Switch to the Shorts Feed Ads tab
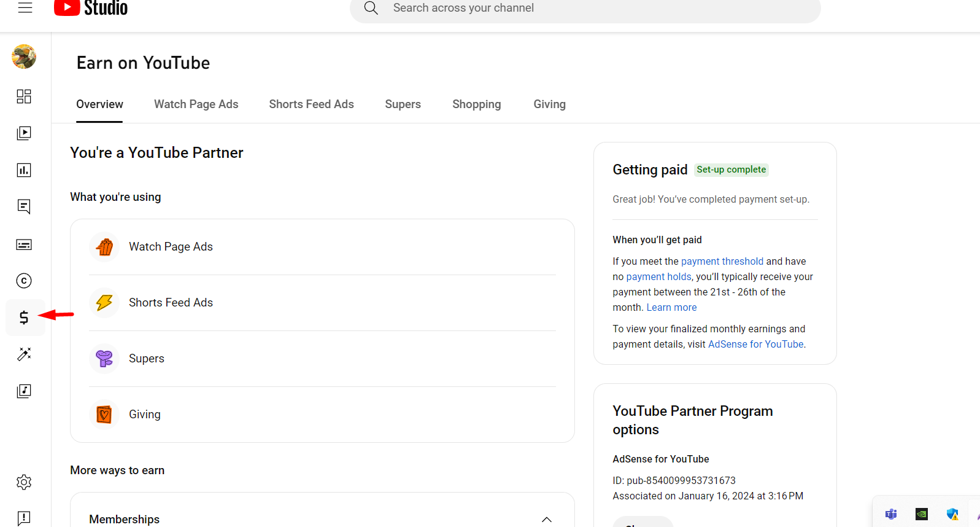This screenshot has width=980, height=527. 312,104
